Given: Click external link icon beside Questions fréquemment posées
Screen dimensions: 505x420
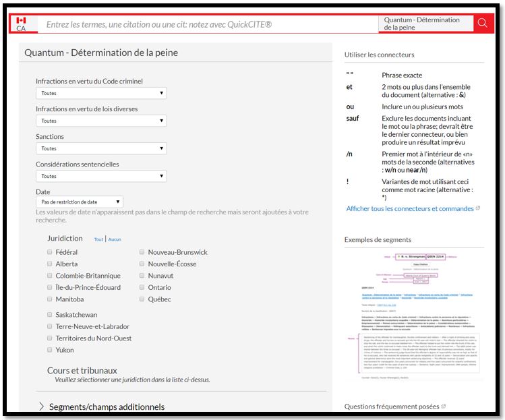Looking at the screenshot, I should (444, 406).
